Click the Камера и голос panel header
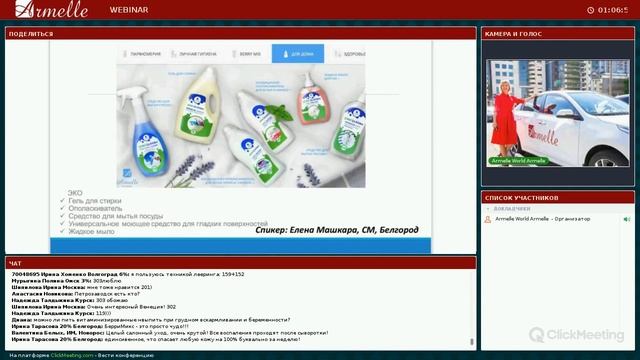The width and height of the screenshot is (640, 360). click(x=558, y=34)
